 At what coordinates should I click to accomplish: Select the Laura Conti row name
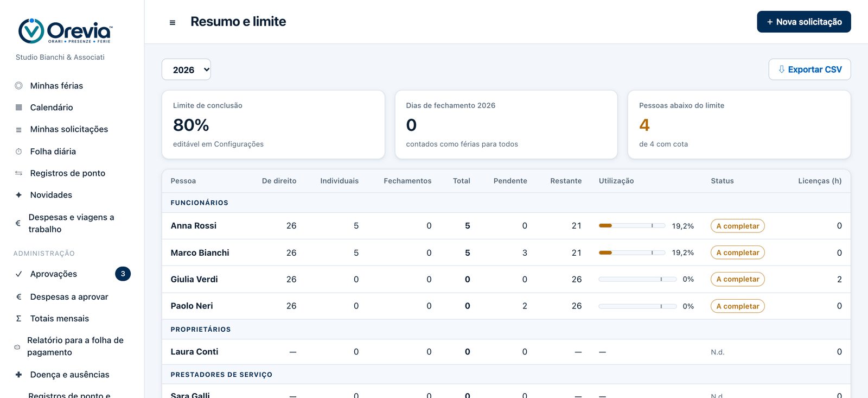pos(194,352)
